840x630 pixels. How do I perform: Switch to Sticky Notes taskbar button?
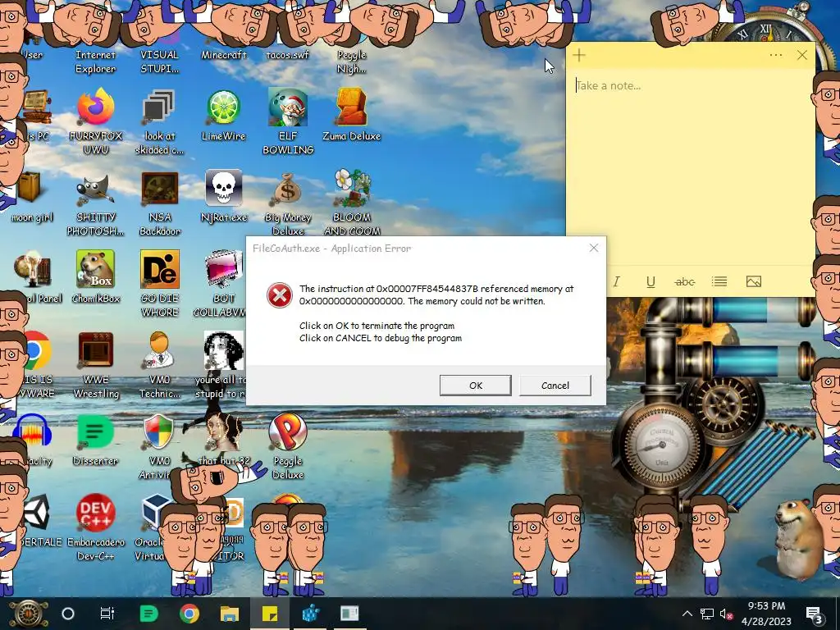(x=270, y=614)
